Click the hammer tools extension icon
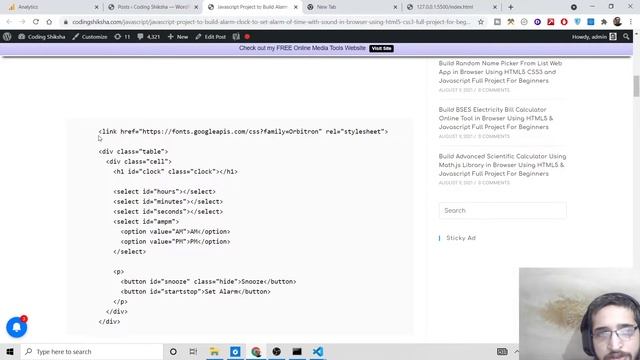This screenshot has width=640, height=360. pyautogui.click(x=511, y=22)
